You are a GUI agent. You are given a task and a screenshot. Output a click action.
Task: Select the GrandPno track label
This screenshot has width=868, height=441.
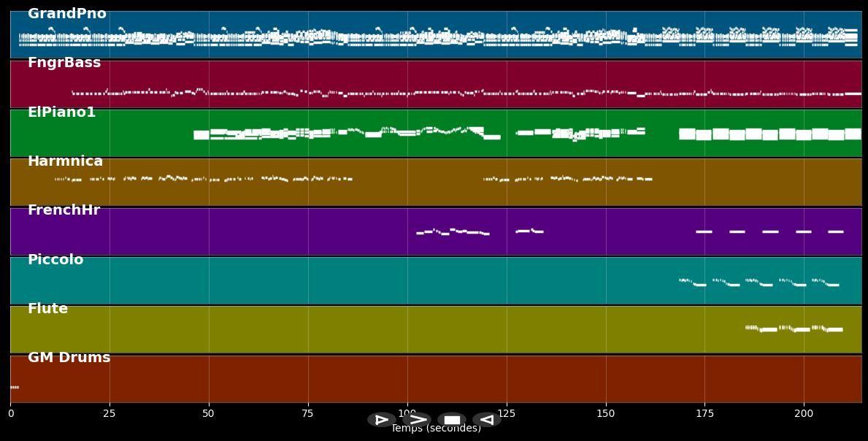[66, 14]
